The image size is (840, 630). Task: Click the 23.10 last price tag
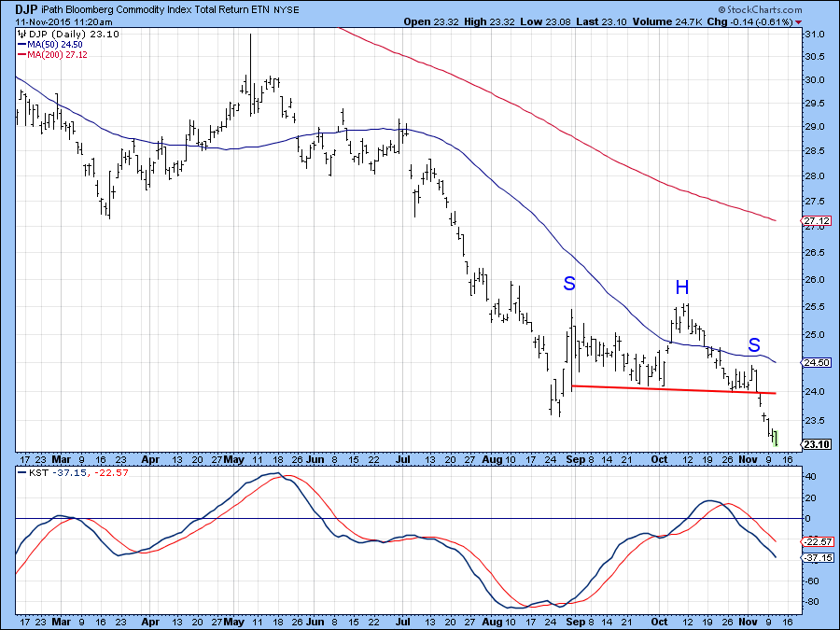point(818,444)
